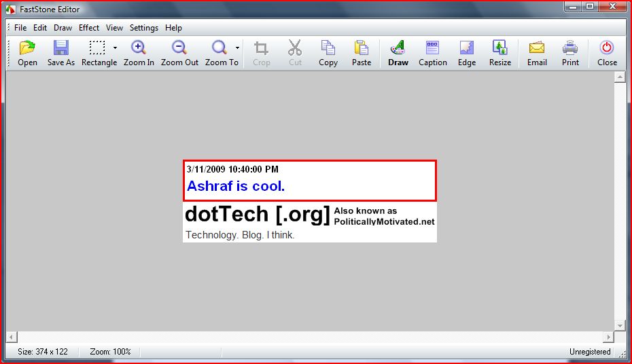
Task: Click the FastStone Editor title bar icon
Action: pos(10,10)
